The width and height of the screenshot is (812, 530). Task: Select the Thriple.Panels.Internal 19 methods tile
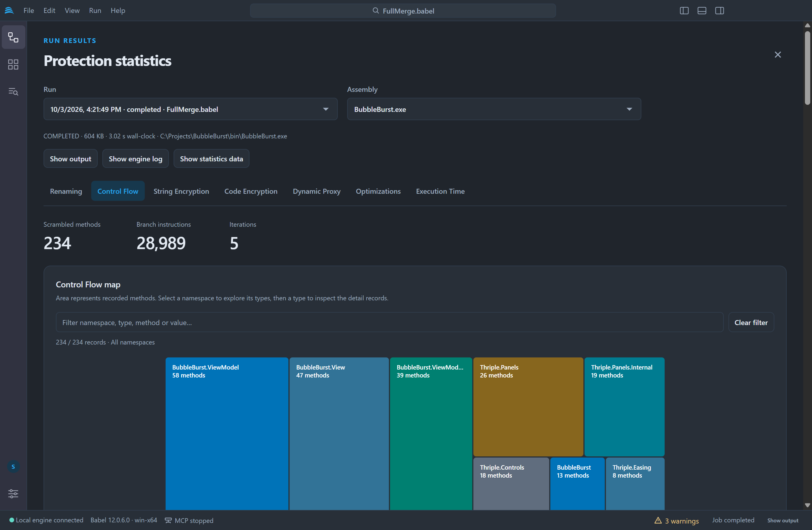[x=624, y=407]
